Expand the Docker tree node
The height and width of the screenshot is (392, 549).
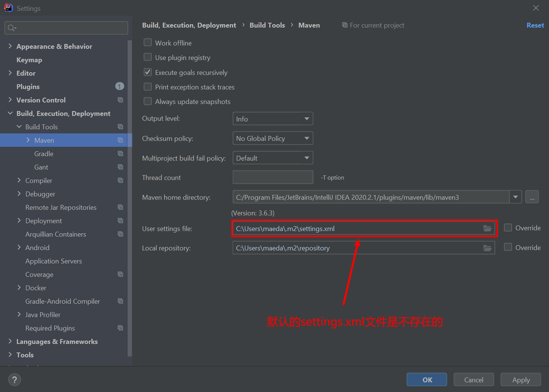(x=19, y=287)
